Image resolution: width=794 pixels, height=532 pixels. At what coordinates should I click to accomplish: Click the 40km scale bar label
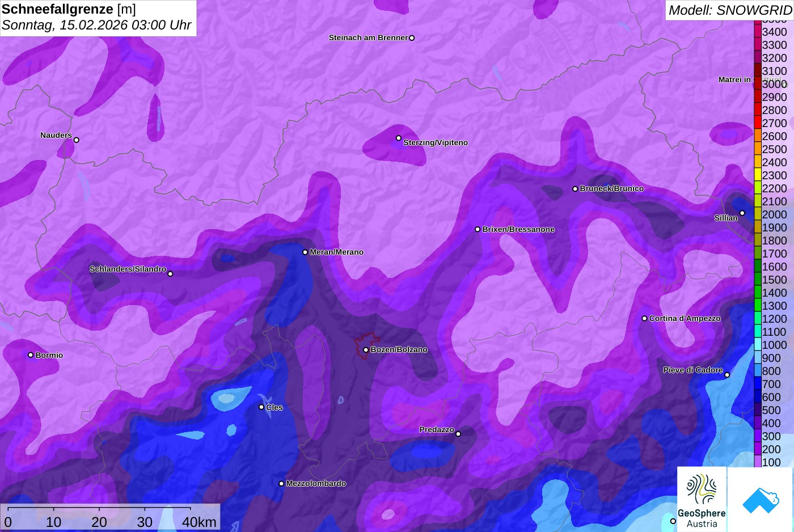(x=199, y=522)
